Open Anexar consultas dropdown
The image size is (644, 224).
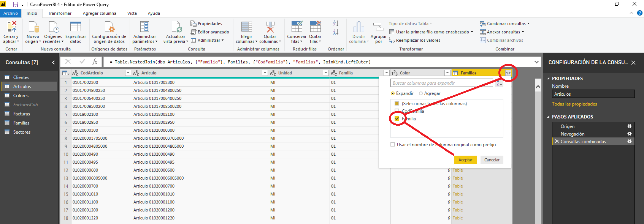[x=502, y=32]
